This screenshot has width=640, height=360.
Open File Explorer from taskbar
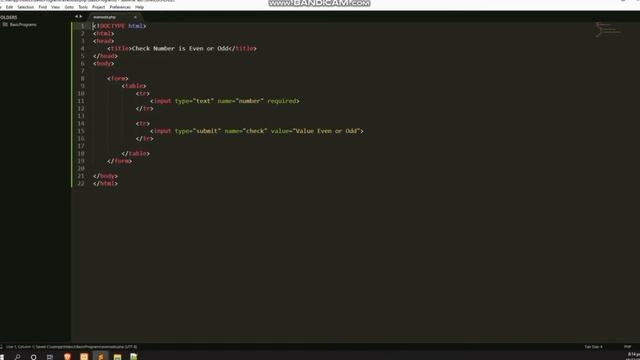[x=118, y=357]
